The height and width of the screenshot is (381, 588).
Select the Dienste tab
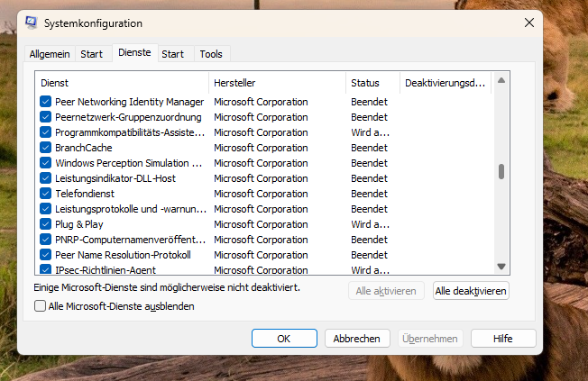pyautogui.click(x=134, y=52)
